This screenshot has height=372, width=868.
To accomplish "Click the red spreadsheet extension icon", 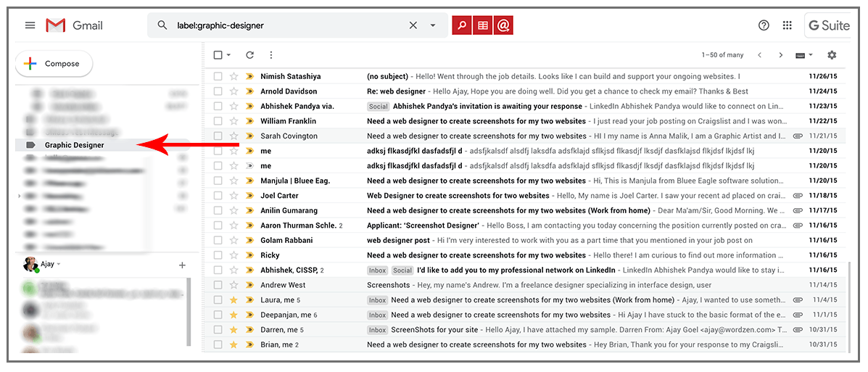I will click(x=482, y=25).
